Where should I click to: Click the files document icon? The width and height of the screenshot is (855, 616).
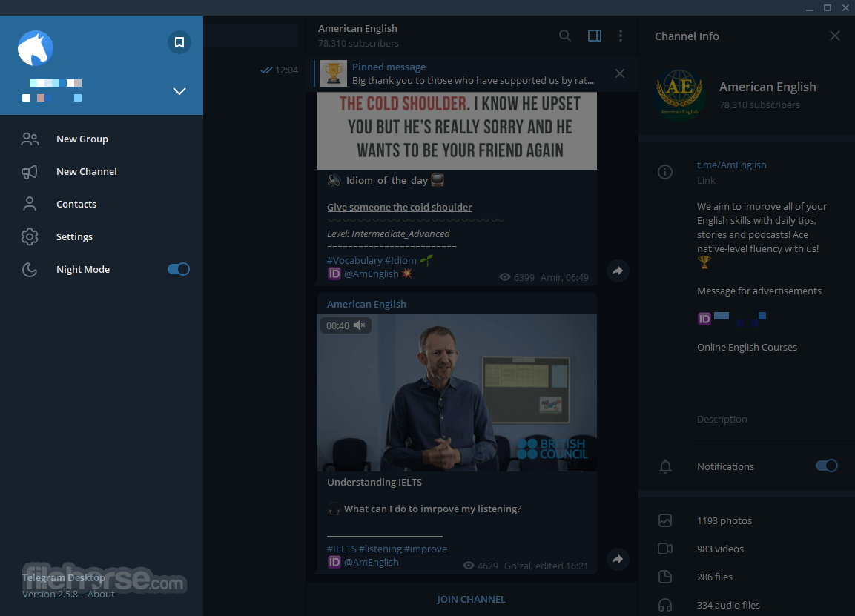(665, 577)
